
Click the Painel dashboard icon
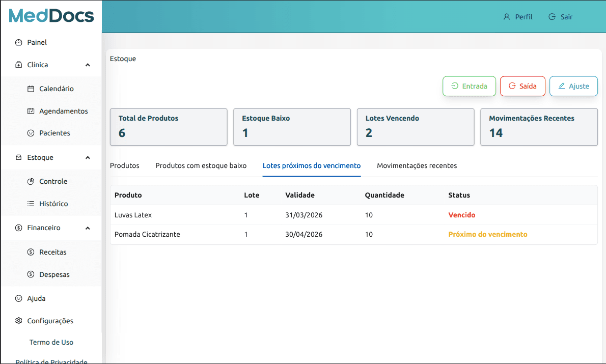point(19,43)
